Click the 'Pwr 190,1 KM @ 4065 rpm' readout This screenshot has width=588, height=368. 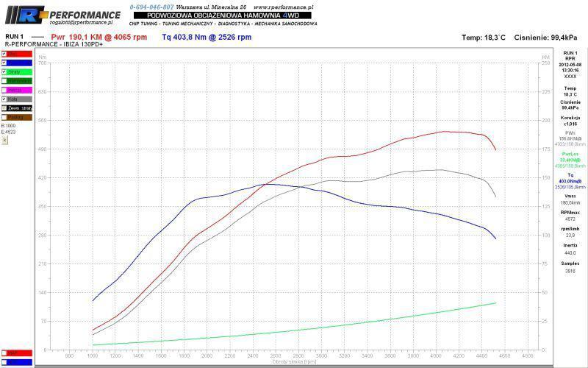coord(99,38)
